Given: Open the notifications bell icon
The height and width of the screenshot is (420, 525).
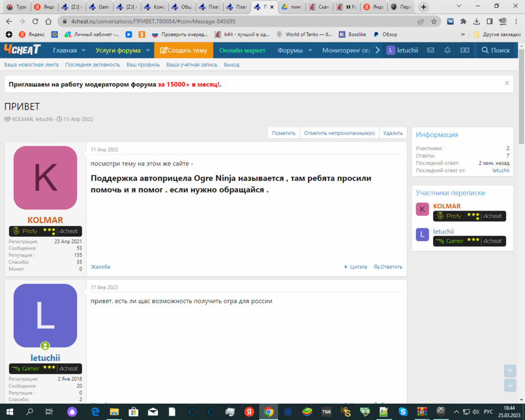Looking at the screenshot, I should [x=447, y=50].
